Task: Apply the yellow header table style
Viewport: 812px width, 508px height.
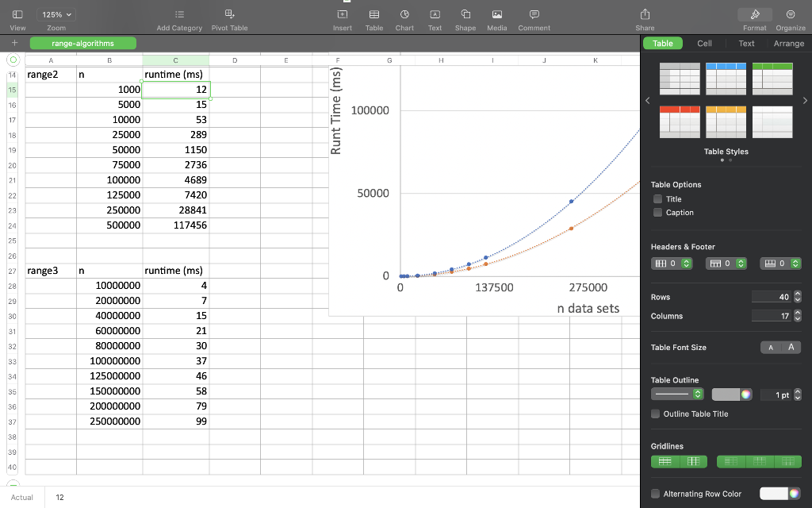Action: (x=726, y=122)
